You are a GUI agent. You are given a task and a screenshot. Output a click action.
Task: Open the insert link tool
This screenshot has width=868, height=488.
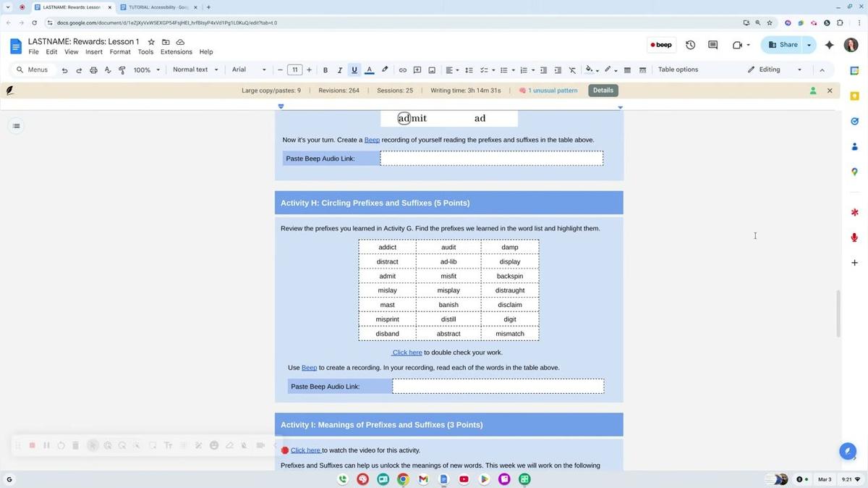tap(403, 70)
